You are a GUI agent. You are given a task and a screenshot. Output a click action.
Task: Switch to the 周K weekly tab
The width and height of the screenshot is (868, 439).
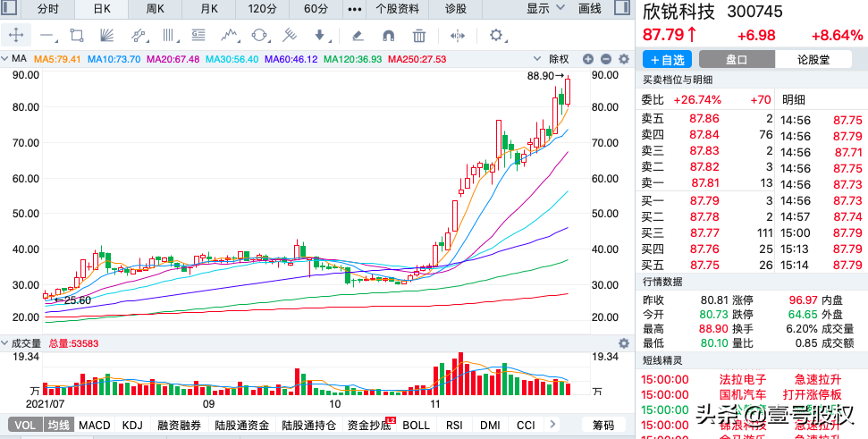[x=156, y=9]
